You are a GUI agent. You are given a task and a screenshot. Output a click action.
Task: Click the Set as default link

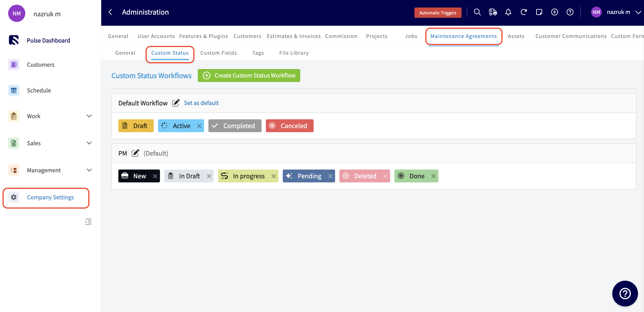(201, 103)
